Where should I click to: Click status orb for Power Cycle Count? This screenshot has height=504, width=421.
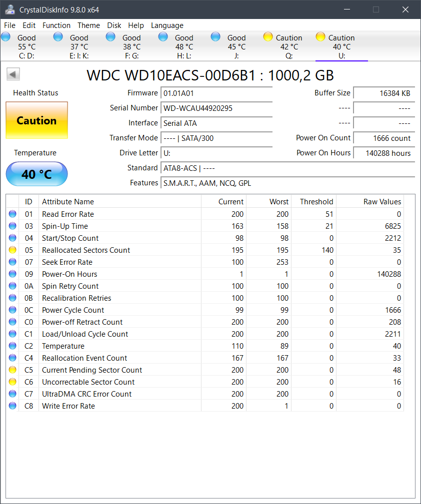pyautogui.click(x=12, y=310)
